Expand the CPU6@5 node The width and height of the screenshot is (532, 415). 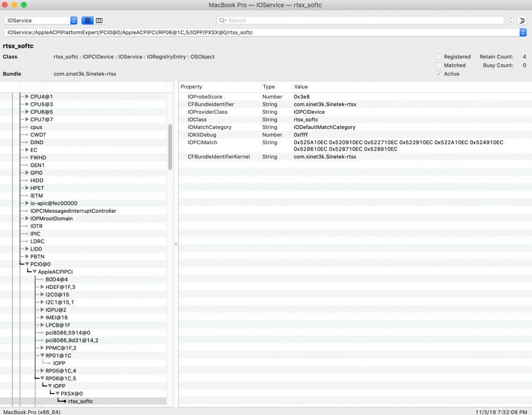(27, 112)
